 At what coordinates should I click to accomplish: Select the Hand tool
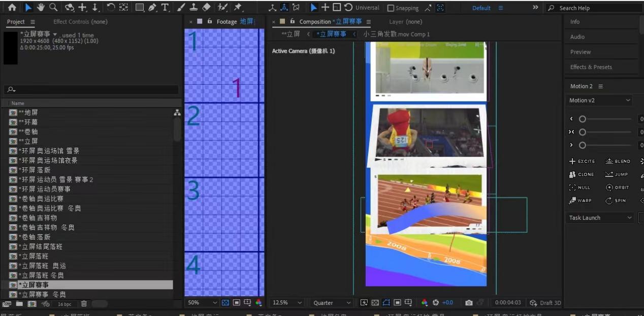click(x=41, y=8)
